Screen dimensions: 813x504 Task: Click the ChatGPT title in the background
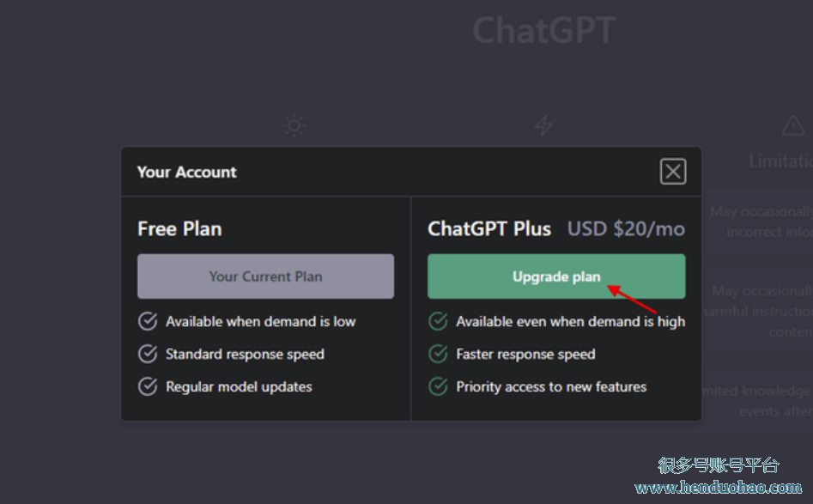coord(543,31)
